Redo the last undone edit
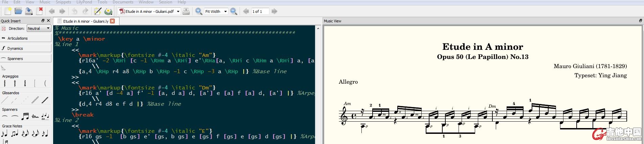Image resolution: width=644 pixels, height=144 pixels. tap(85, 11)
